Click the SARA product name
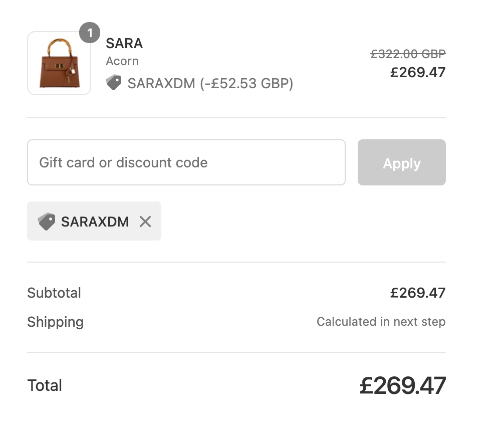 point(124,44)
